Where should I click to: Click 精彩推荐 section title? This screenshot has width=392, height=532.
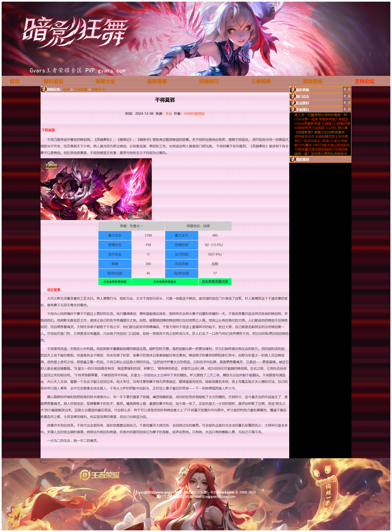303,160
